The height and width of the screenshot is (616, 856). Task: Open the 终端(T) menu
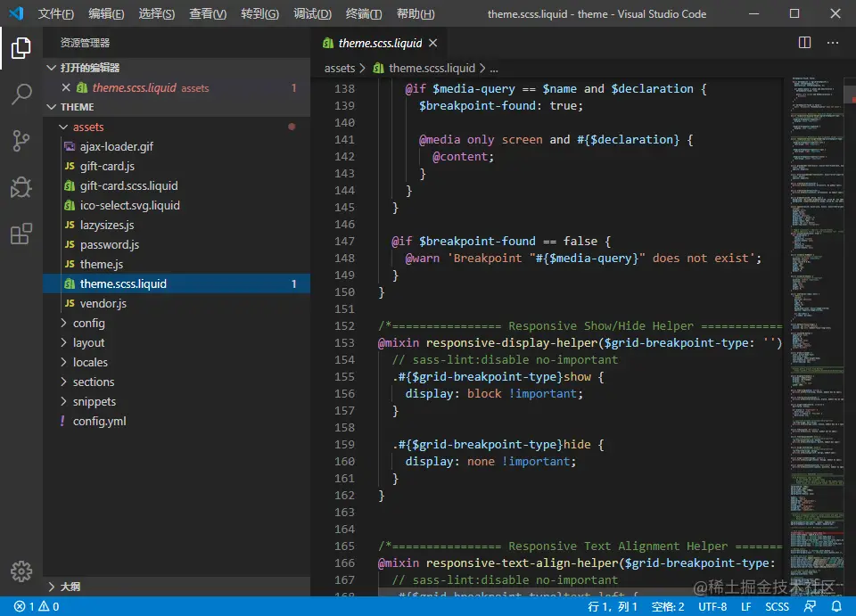pyautogui.click(x=364, y=14)
